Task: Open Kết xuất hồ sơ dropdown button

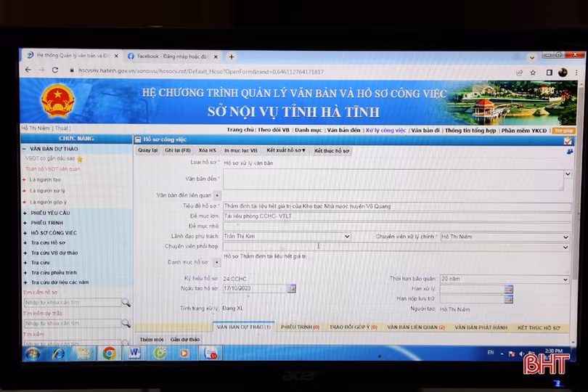Action: point(286,150)
